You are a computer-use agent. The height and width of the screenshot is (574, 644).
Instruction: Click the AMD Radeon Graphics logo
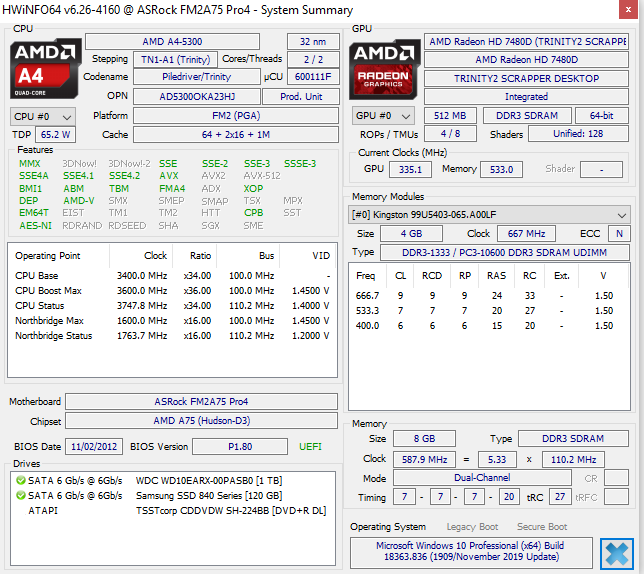pyautogui.click(x=384, y=69)
